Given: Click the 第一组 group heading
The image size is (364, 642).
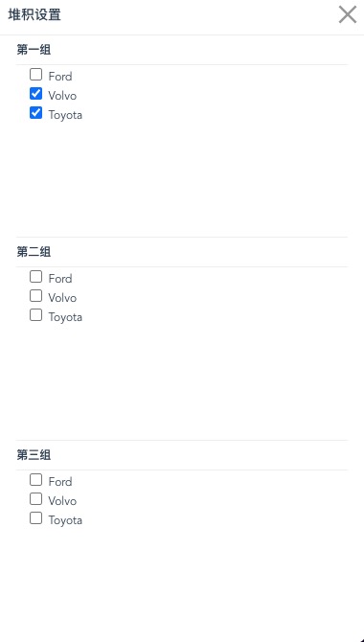Looking at the screenshot, I should [34, 50].
